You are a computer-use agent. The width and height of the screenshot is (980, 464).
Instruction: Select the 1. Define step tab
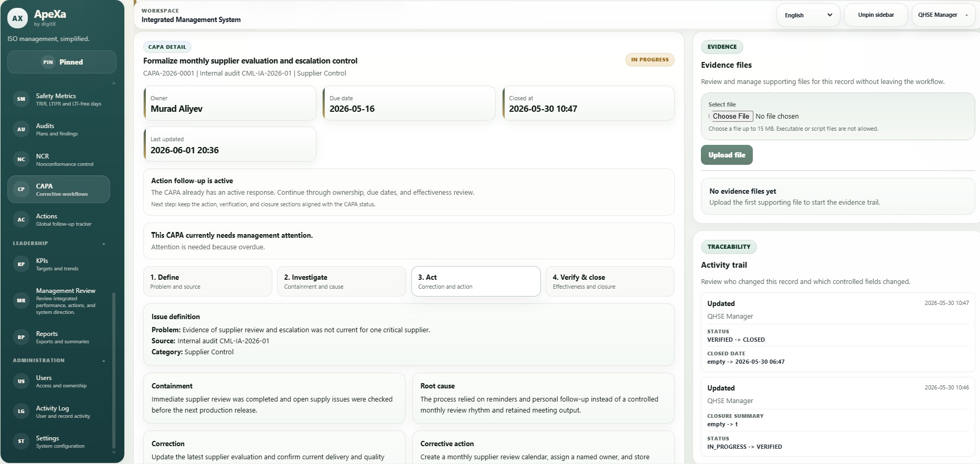tap(208, 281)
